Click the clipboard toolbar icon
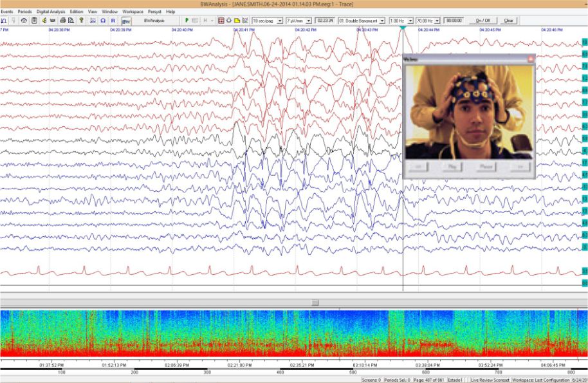This screenshot has height=383, width=588. click(34, 21)
